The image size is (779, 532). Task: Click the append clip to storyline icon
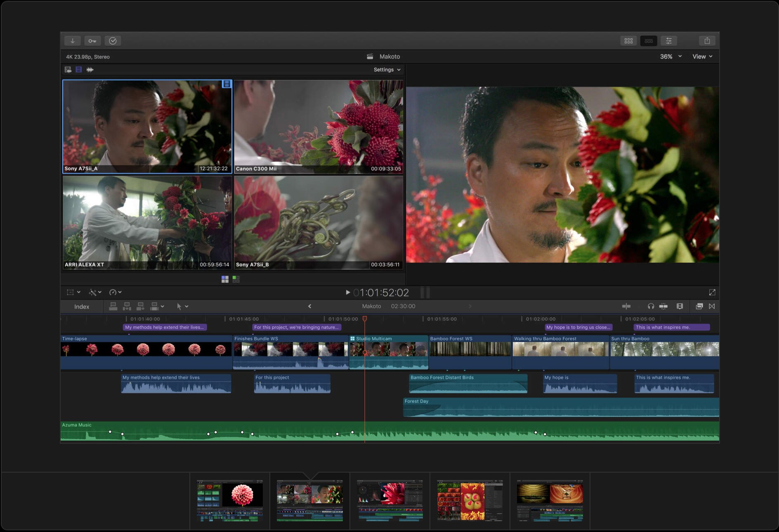point(140,306)
